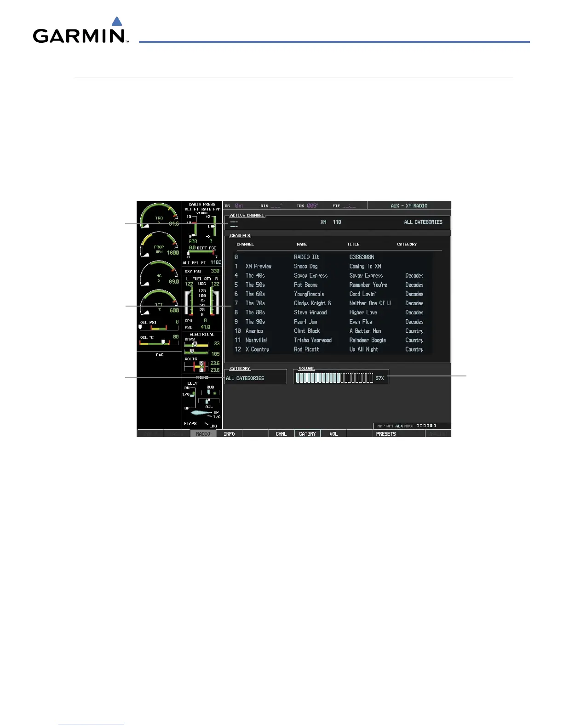Click the AUX page group label
The height and width of the screenshot is (728, 563).
click(x=399, y=426)
